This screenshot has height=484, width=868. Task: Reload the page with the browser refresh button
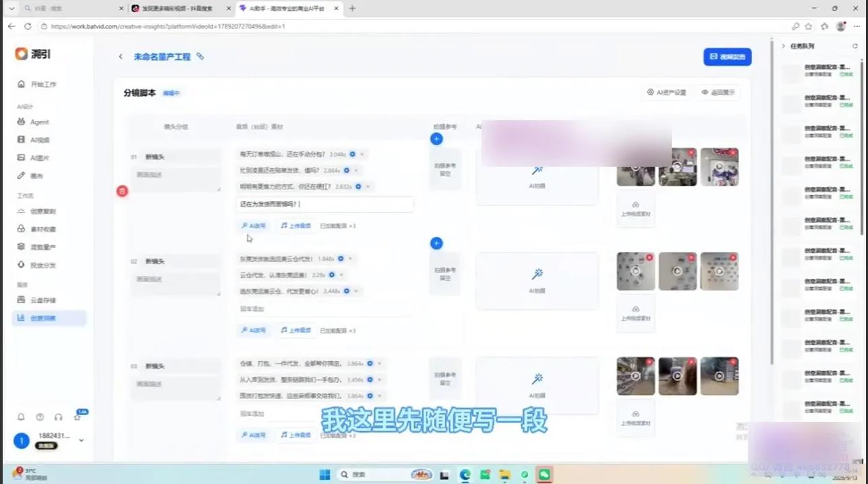click(x=28, y=26)
